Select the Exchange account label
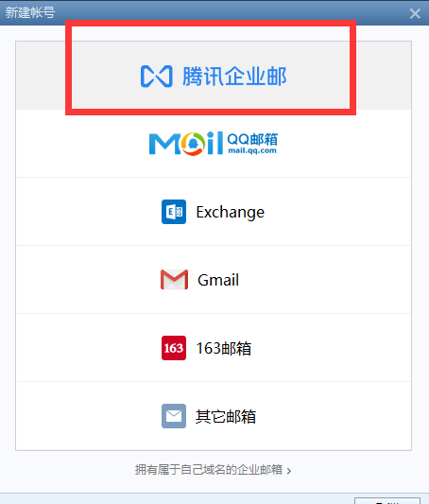The image size is (429, 504). (x=231, y=212)
